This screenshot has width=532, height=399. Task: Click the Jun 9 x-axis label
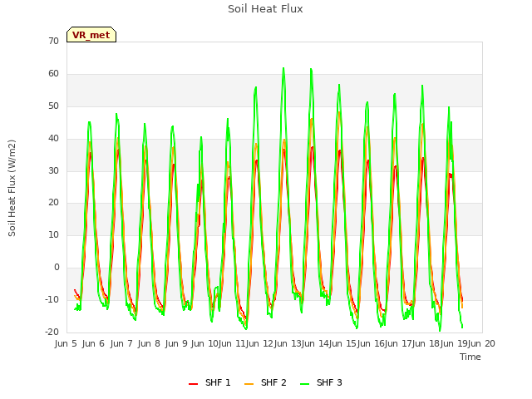coord(176,343)
